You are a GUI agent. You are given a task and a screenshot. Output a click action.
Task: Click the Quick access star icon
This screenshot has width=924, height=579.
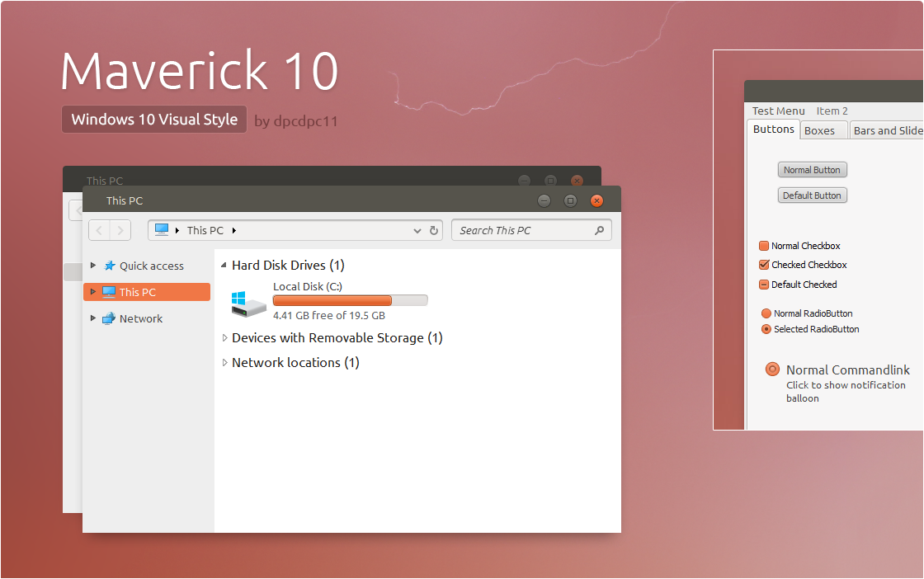tap(110, 266)
